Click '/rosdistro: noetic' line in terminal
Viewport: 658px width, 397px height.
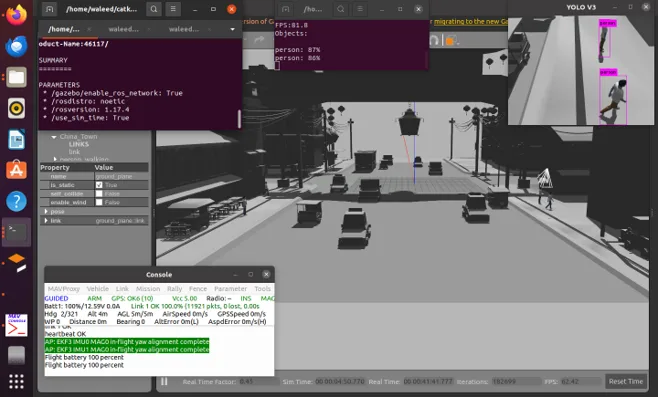pyautogui.click(x=84, y=101)
